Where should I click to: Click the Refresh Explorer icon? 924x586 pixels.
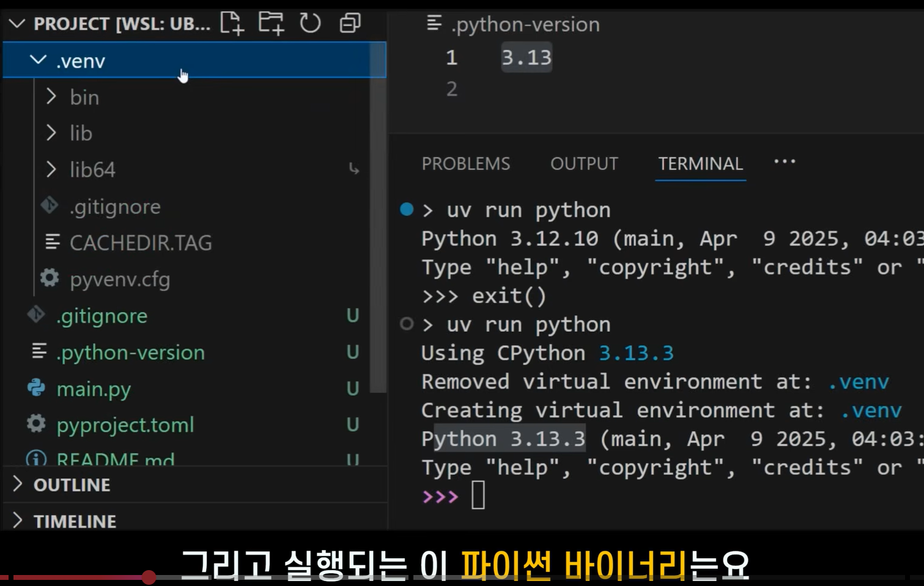310,23
